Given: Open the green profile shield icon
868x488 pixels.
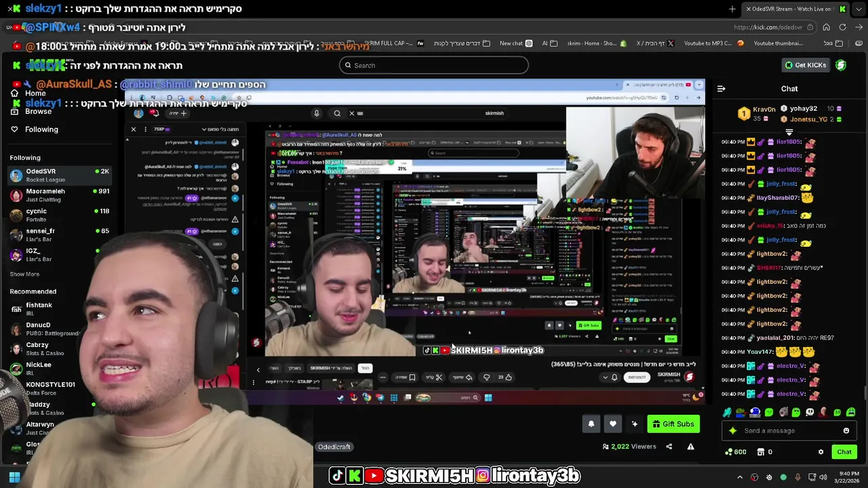Looking at the screenshot, I should pos(841,65).
